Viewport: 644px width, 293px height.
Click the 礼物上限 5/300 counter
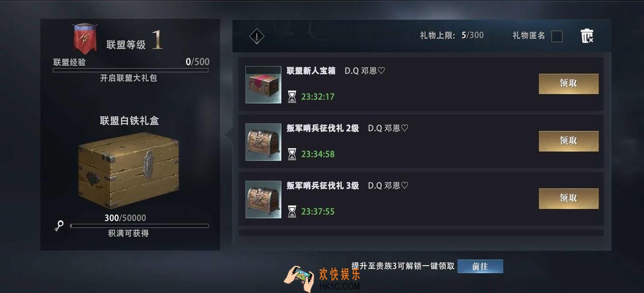(x=451, y=35)
